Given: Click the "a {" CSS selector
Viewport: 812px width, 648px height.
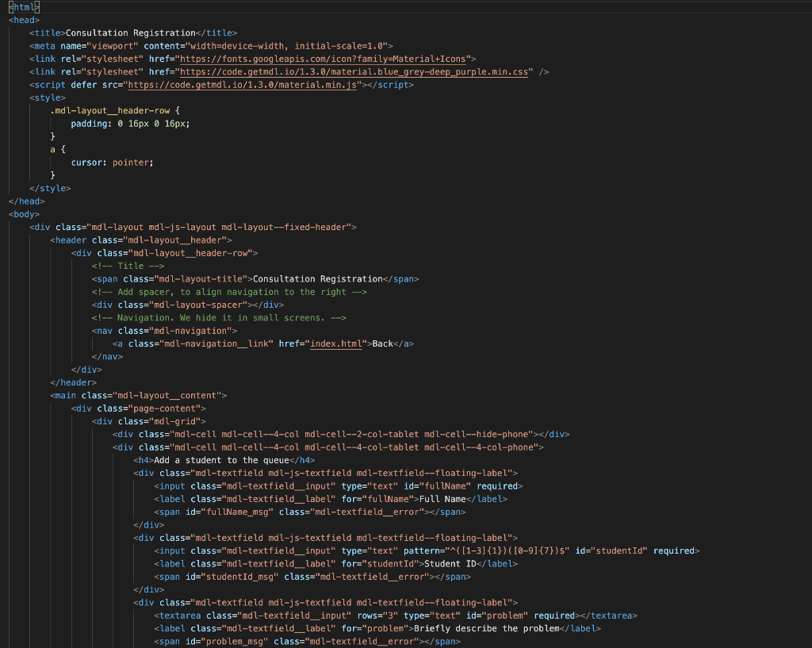Looking at the screenshot, I should point(58,150).
